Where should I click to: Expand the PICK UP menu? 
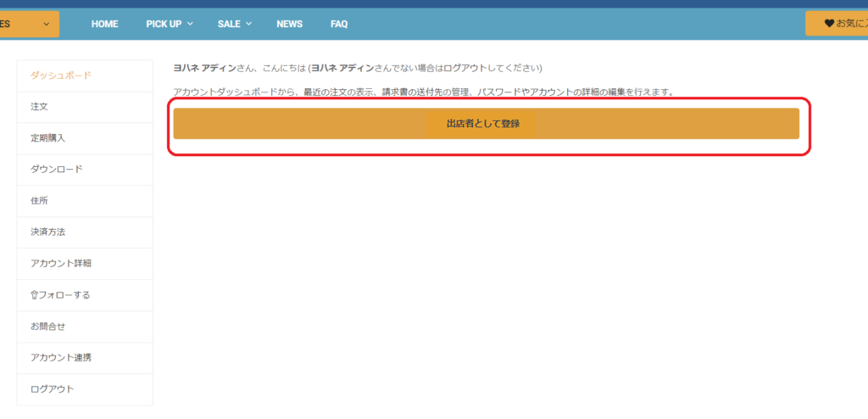click(x=169, y=24)
